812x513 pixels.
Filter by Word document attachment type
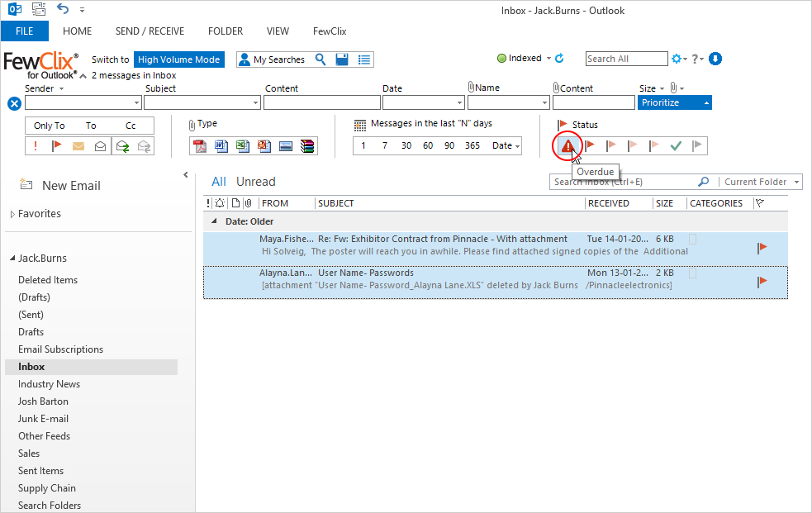221,146
